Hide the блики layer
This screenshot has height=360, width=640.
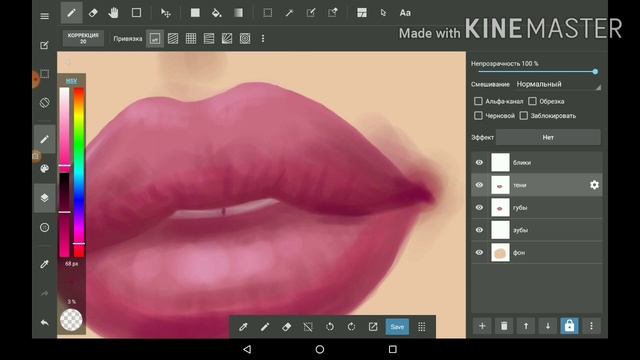point(479,162)
